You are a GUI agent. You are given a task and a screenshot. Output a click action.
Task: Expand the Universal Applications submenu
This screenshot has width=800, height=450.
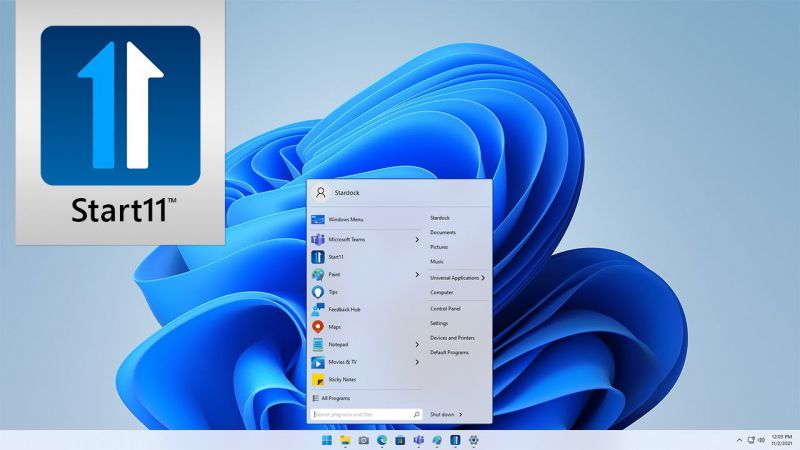click(483, 278)
